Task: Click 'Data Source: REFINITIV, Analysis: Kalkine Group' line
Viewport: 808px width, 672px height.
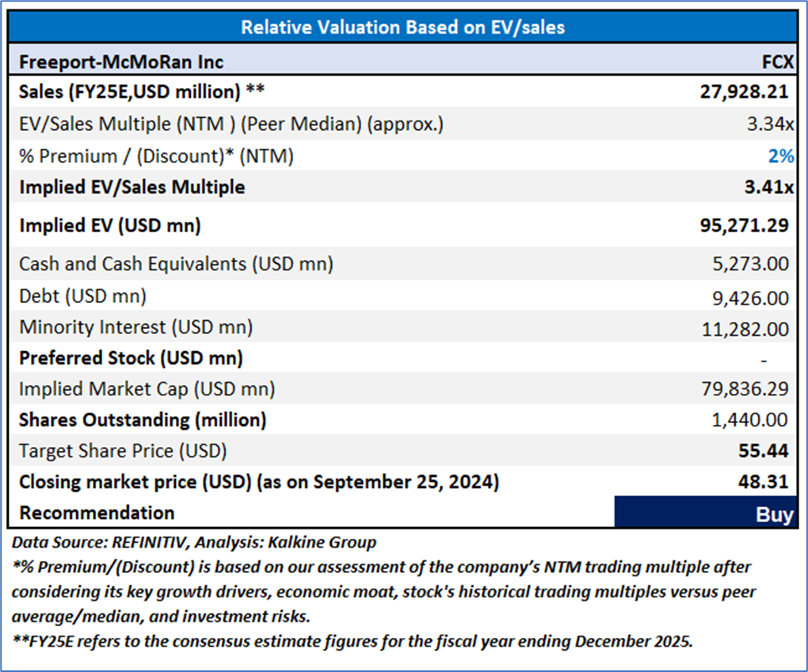Action: [194, 542]
